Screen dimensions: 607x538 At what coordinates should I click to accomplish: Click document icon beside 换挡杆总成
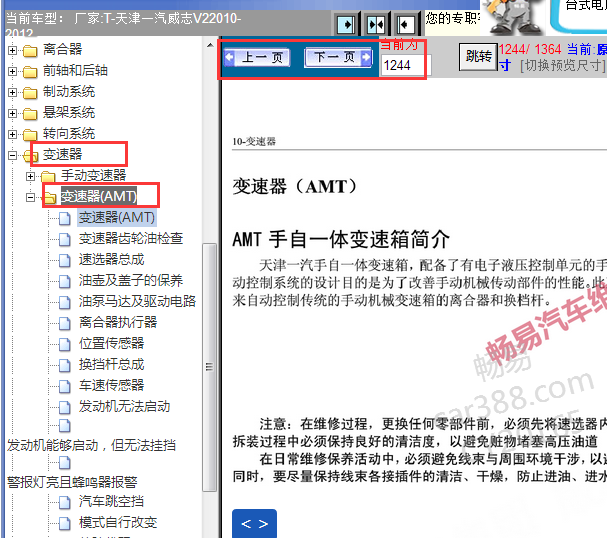[x=65, y=365]
